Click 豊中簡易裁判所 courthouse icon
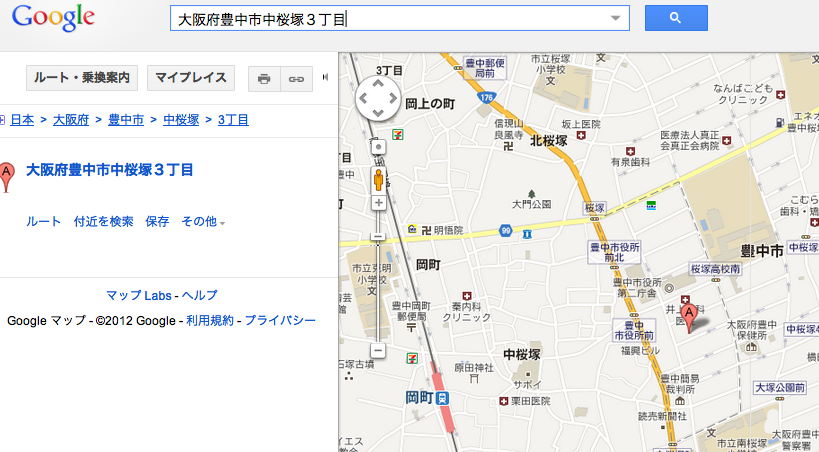The image size is (819, 452). click(680, 400)
